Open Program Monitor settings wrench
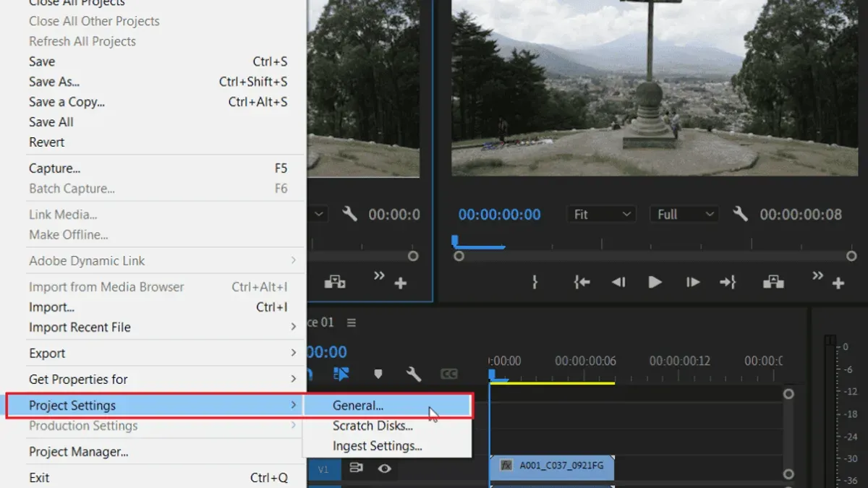This screenshot has height=488, width=868. (740, 214)
